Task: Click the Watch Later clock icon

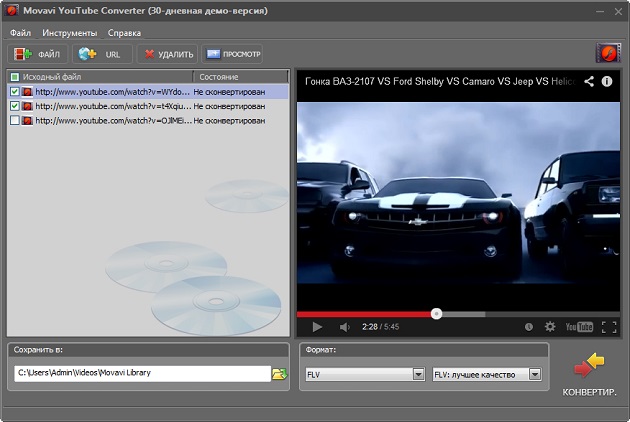Action: (x=529, y=327)
